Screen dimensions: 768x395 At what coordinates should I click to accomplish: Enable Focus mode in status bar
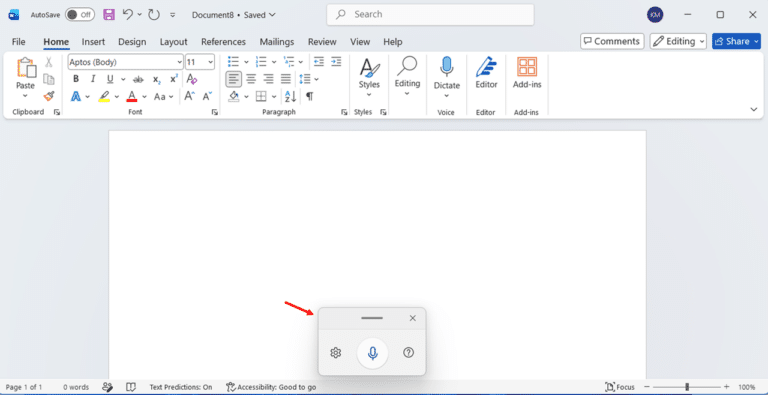pyautogui.click(x=620, y=387)
